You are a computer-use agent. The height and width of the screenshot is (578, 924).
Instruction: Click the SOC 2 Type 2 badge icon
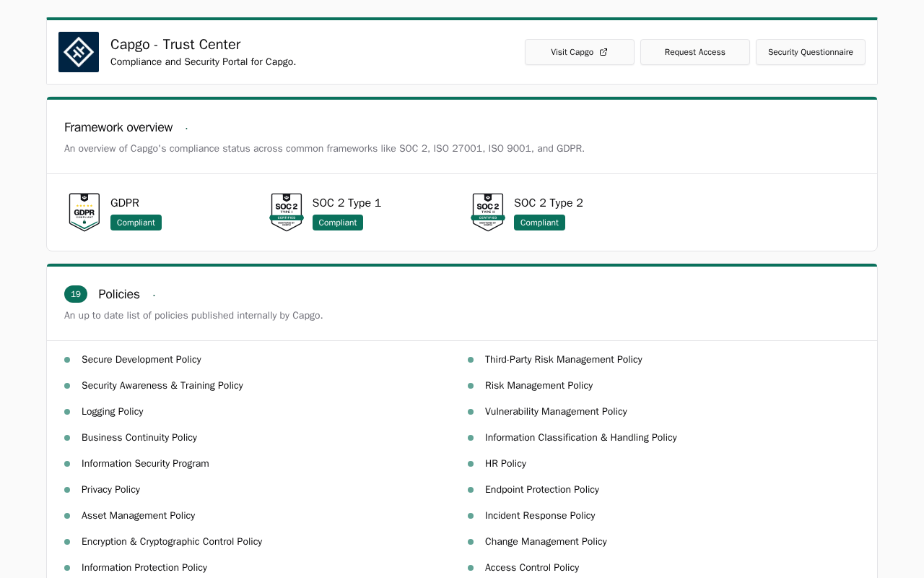[x=488, y=212]
